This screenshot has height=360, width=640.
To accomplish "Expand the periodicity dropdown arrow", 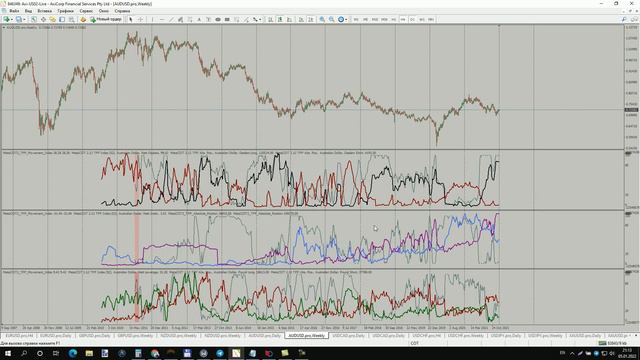I will tap(346, 19).
